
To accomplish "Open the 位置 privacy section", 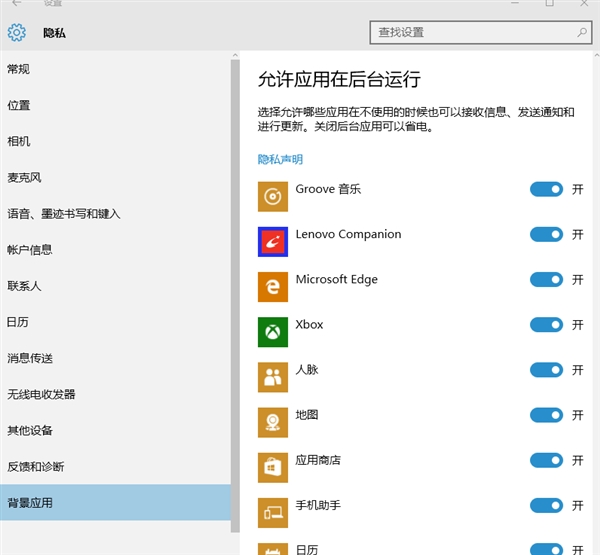I will click(19, 105).
